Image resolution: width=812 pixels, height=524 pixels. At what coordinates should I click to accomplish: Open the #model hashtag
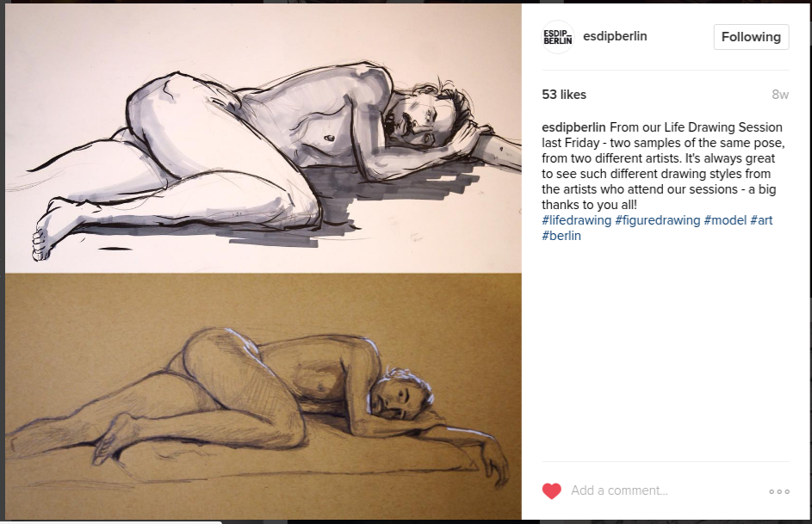coord(725,220)
